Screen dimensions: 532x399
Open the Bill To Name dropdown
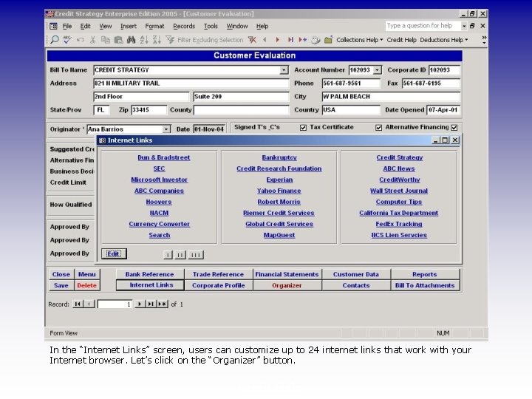[284, 70]
